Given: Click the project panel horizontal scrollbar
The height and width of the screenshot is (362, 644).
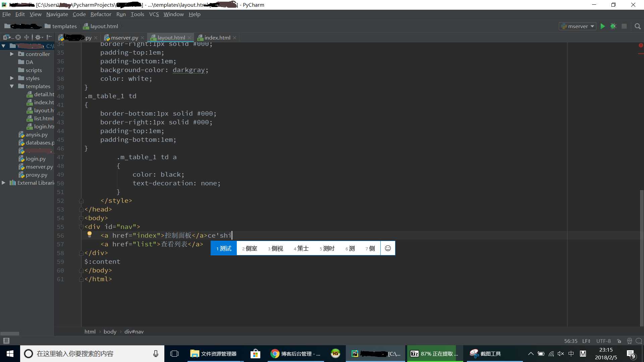Looking at the screenshot, I should (x=10, y=334).
